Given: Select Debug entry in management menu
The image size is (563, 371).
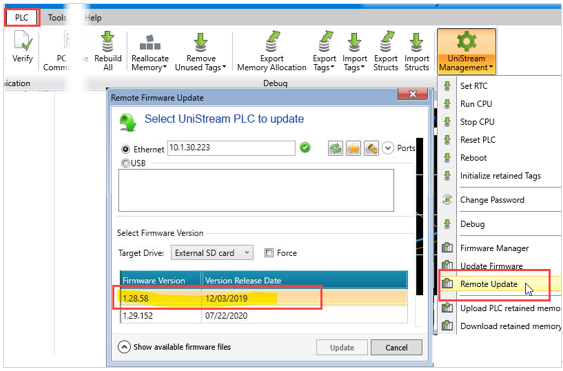Looking at the screenshot, I should 472,224.
